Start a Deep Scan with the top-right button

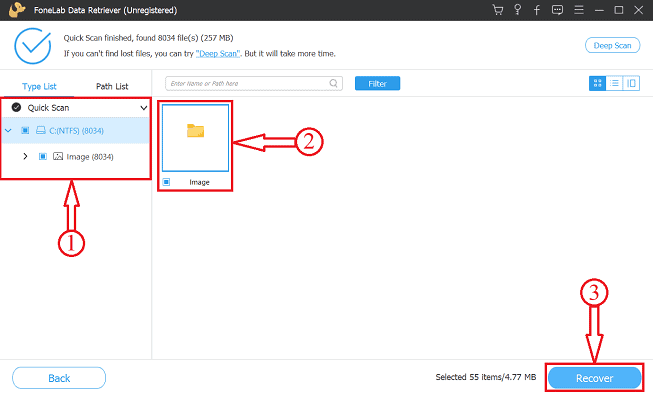pos(612,45)
